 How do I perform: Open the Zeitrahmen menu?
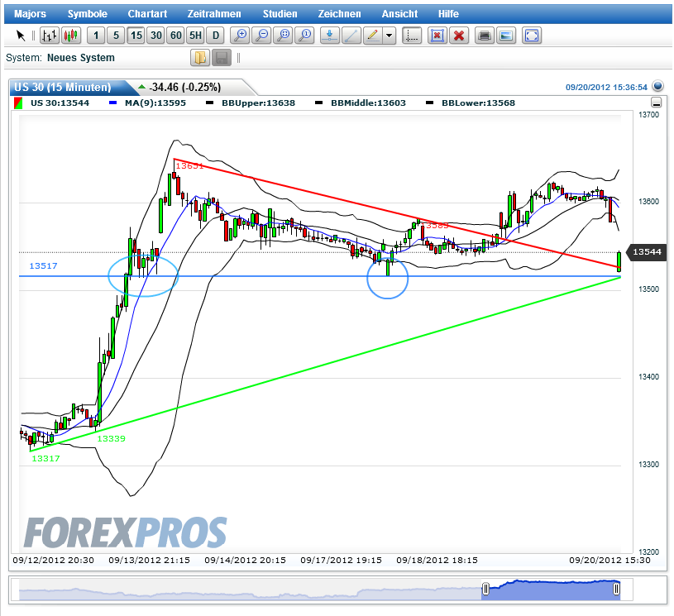214,14
